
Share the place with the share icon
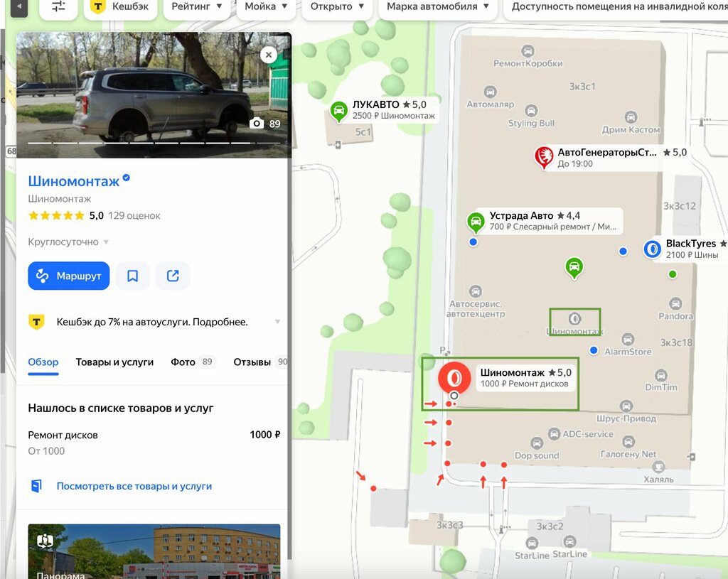click(173, 276)
